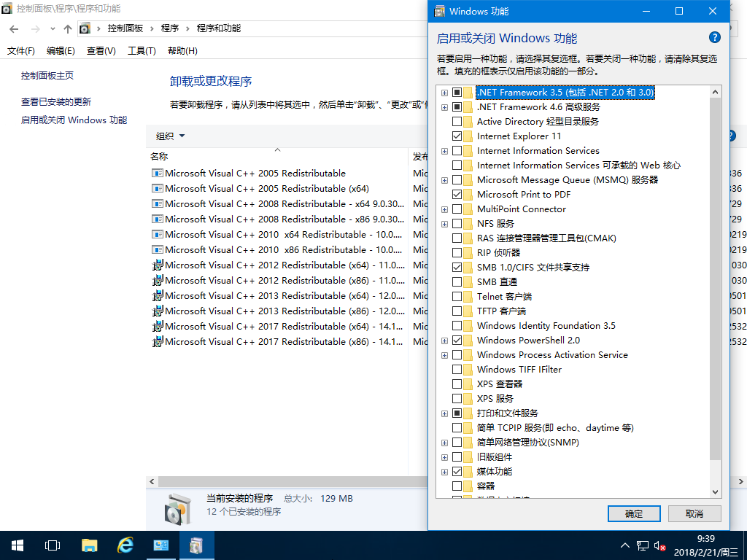Expand the Internet Information Services tree
The height and width of the screenshot is (560, 747).
coord(444,150)
